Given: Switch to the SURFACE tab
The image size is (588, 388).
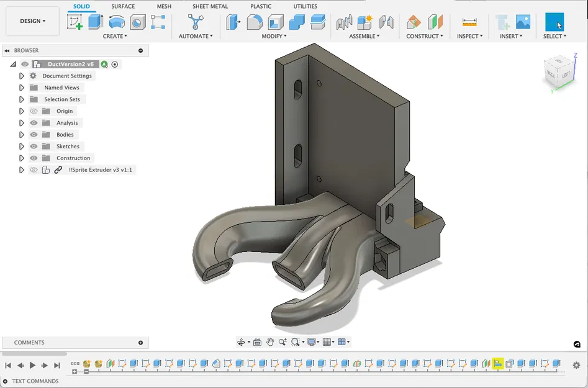Looking at the screenshot, I should coord(122,6).
